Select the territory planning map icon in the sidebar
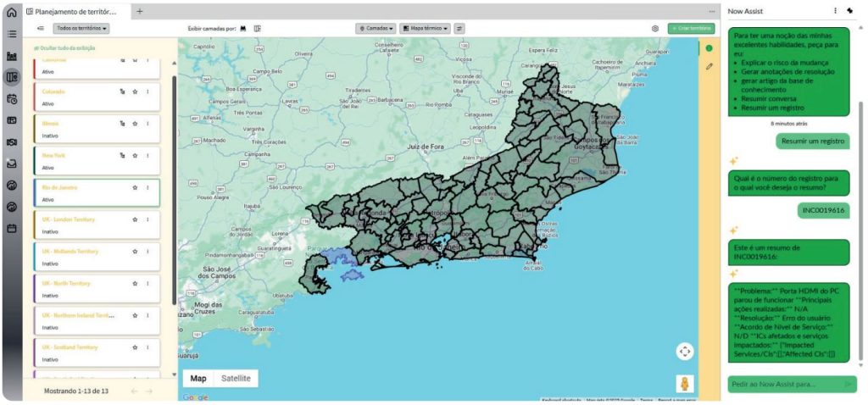Screen dimensions: 868x405 point(12,77)
